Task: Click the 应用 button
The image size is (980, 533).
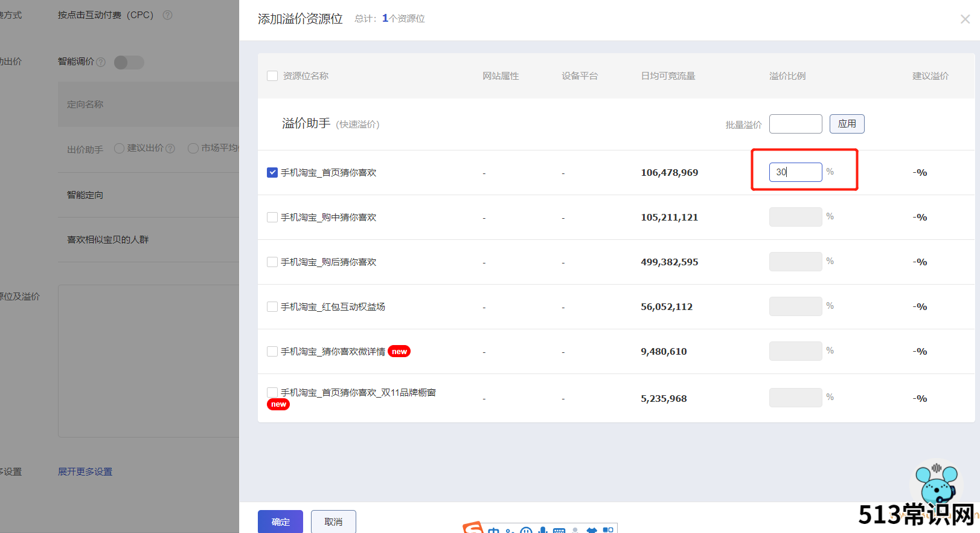Action: [847, 124]
